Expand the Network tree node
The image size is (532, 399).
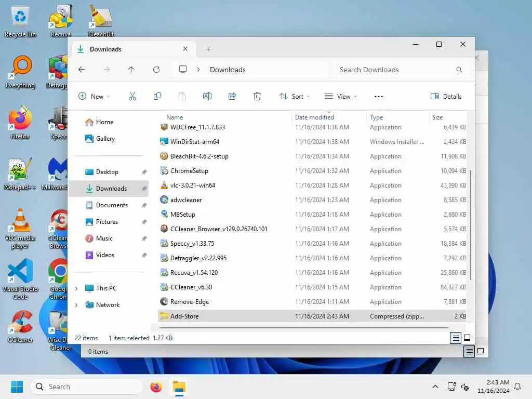coord(76,305)
